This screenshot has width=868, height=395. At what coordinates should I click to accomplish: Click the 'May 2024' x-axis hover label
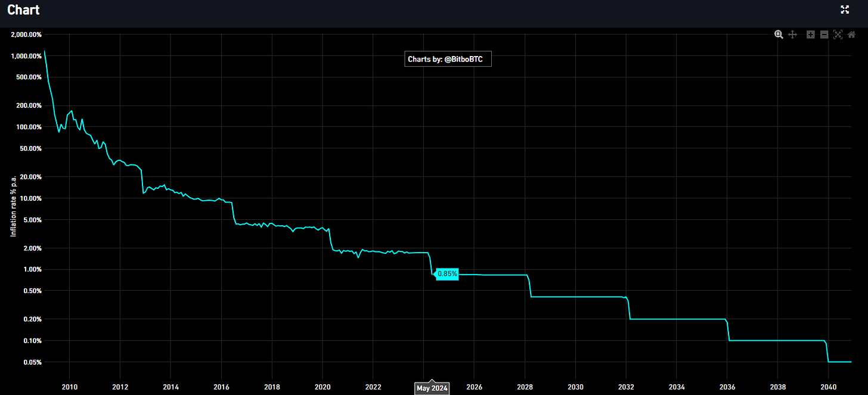pos(432,388)
